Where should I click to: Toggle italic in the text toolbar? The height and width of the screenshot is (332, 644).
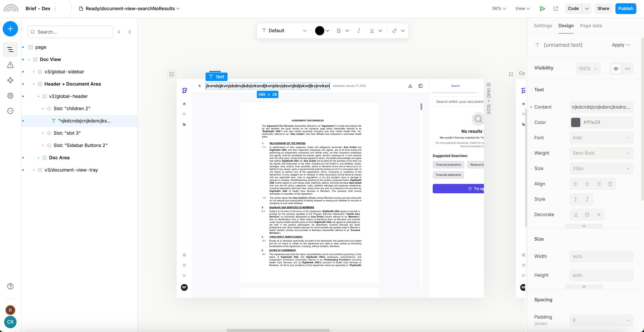click(359, 31)
